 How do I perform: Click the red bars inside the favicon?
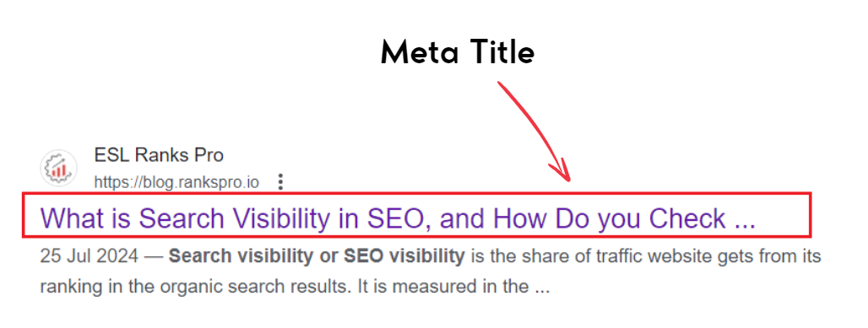[58, 171]
